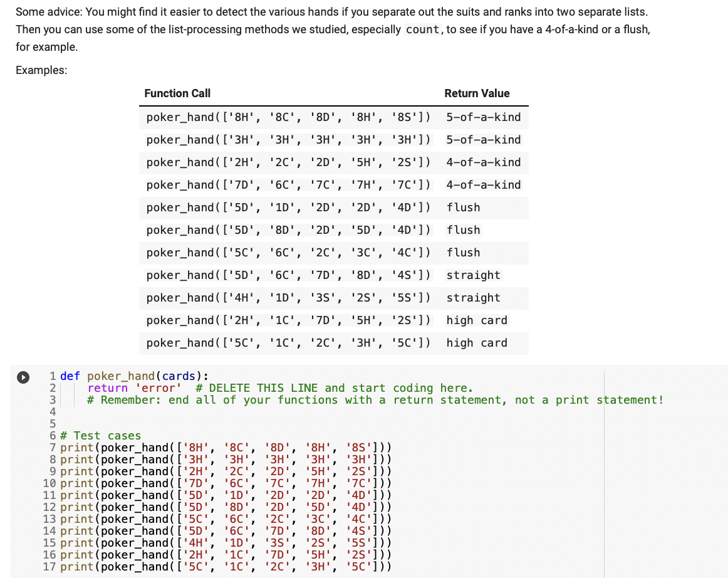Screen dimensions: 728x578
Task: Click code line 15 print statement starting '4H'
Action: coord(226,543)
